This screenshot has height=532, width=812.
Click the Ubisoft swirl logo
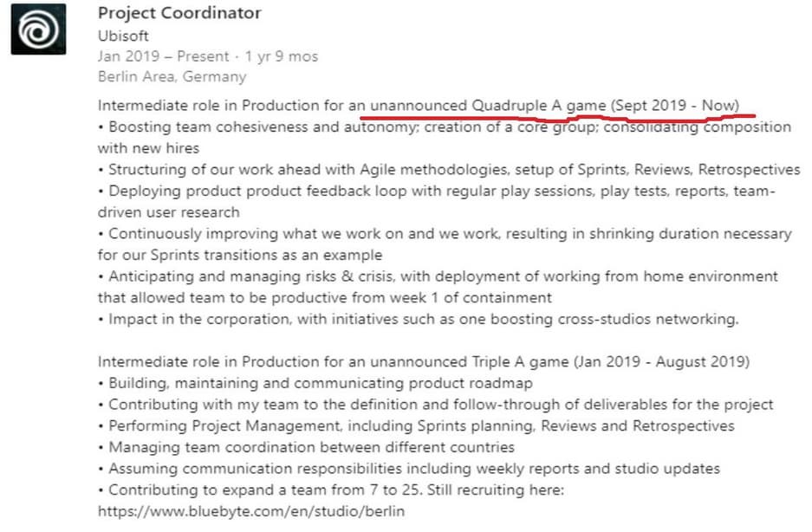click(x=40, y=28)
